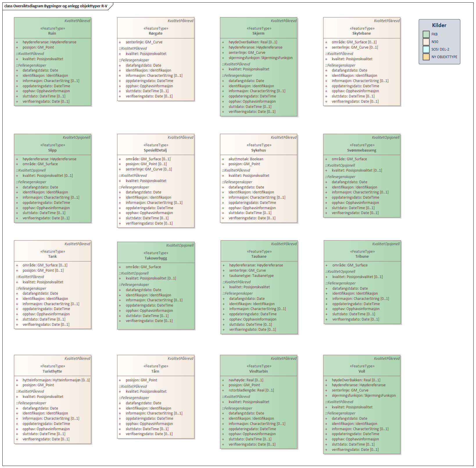Click navhøyde: Real attribute in Vindturbin
This screenshot has width=476, height=468.
pos(246,380)
